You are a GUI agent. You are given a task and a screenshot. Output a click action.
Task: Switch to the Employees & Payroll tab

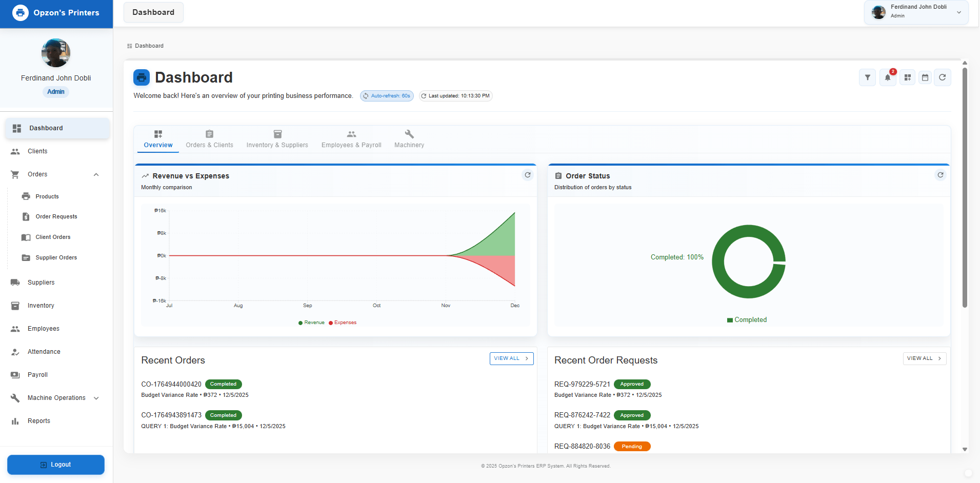tap(351, 139)
